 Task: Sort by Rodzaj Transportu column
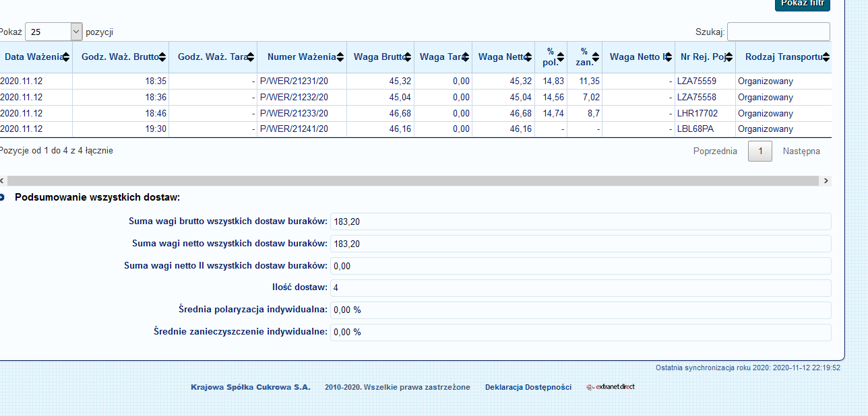pyautogui.click(x=782, y=57)
